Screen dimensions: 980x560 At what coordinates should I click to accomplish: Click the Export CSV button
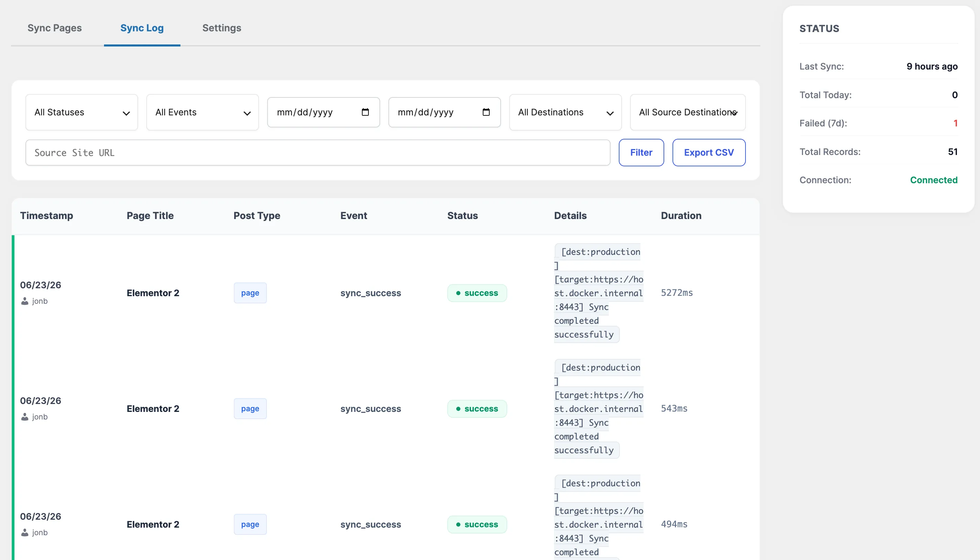click(709, 153)
